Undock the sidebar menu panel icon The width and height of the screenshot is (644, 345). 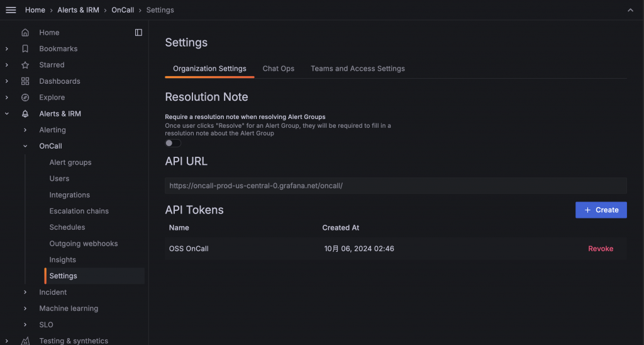pos(138,33)
